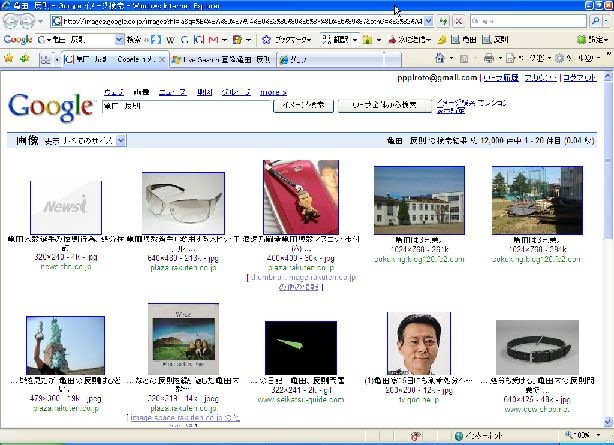The height and width of the screenshot is (445, 614).
Task: Click the ログアウト link at top right
Action: 578,77
